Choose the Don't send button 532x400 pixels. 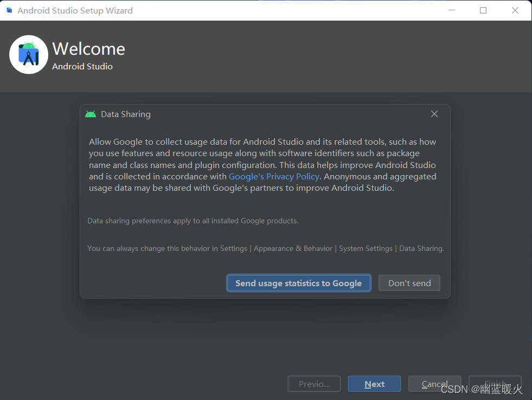point(409,283)
